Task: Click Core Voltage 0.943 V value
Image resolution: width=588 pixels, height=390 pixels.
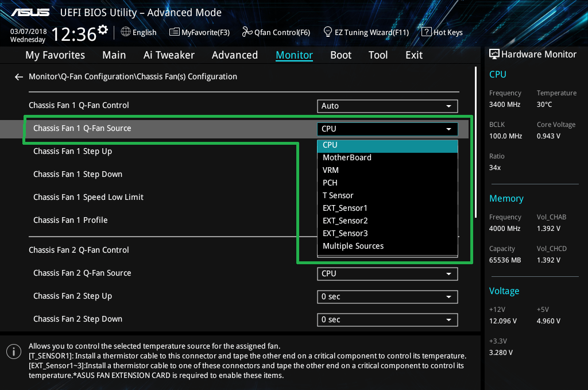Action: (x=548, y=136)
